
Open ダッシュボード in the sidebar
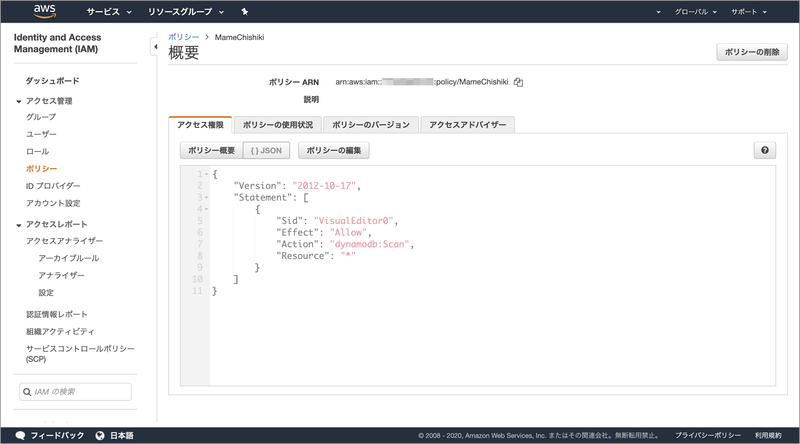click(x=53, y=81)
